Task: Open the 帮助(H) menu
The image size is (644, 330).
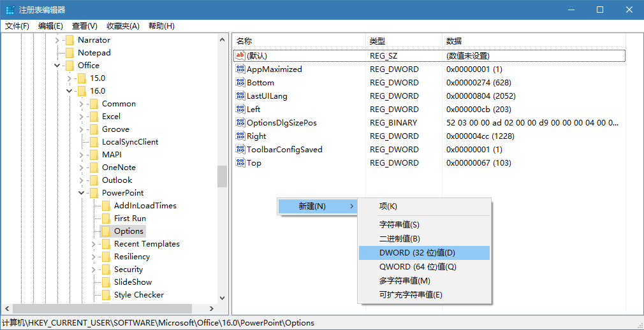Action: point(161,26)
